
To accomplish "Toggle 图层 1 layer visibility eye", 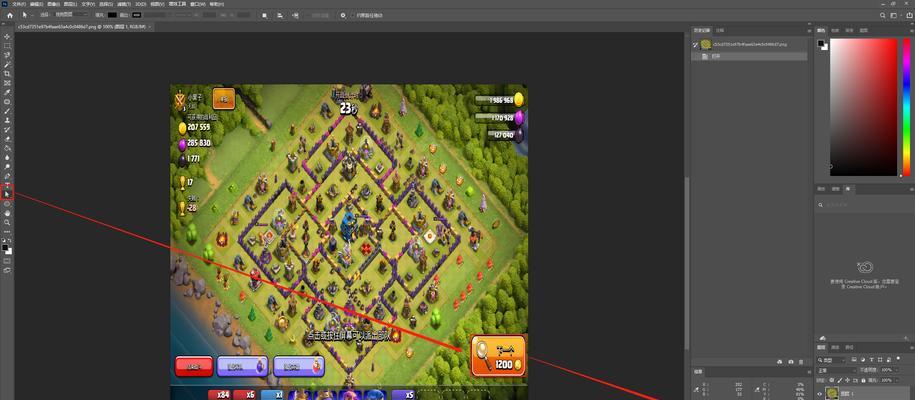I will (x=819, y=394).
